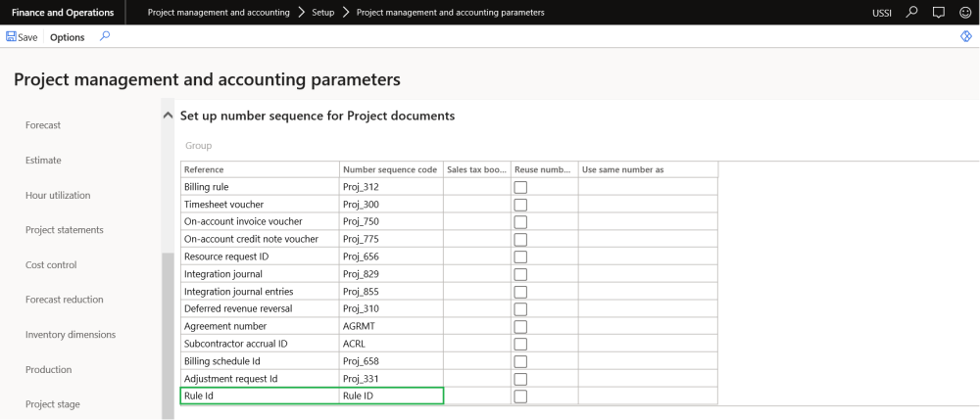Click the Save disk icon
Viewport: 980px width, 420px height.
(12, 37)
